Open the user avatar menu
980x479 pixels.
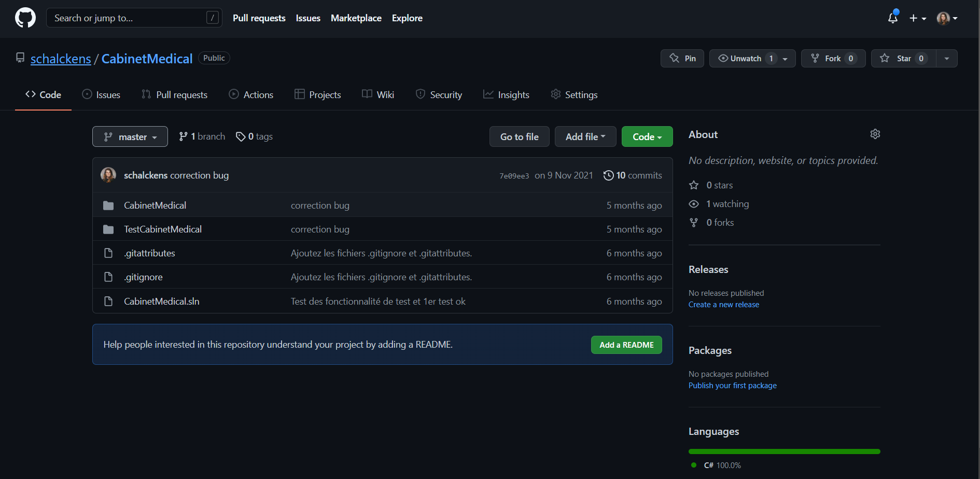[947, 18]
